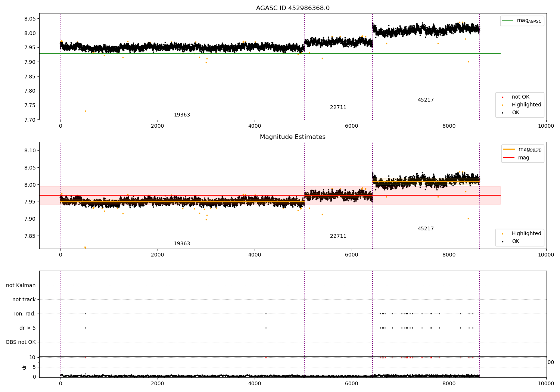Click the "Magnitude Estimates" plot title
Viewport: 560px width, 392px height.
(293, 137)
